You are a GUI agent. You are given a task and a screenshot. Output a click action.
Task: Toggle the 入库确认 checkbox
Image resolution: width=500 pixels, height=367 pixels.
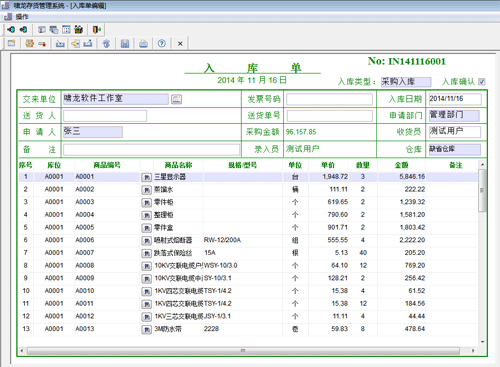(482, 82)
